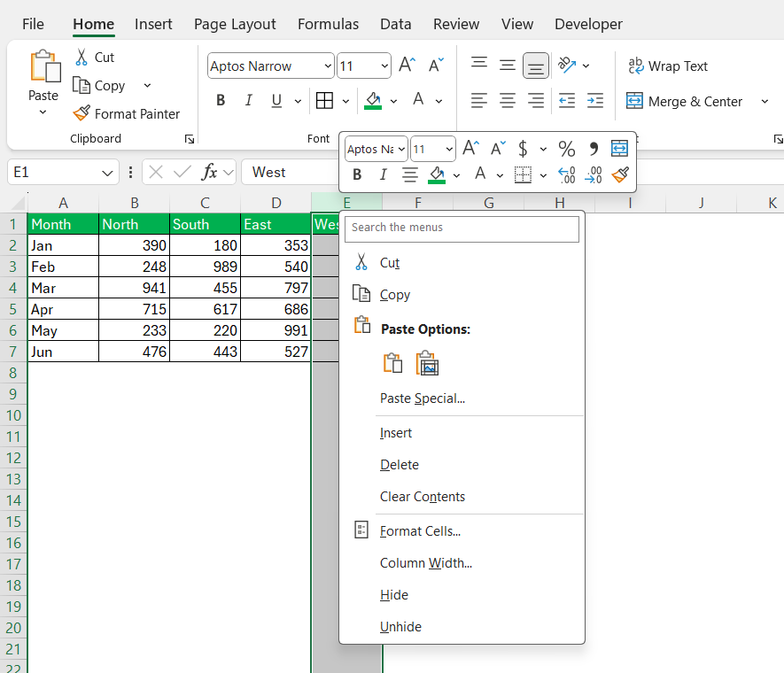Decrease indent in ribbon
The image size is (784, 673).
coord(567,101)
